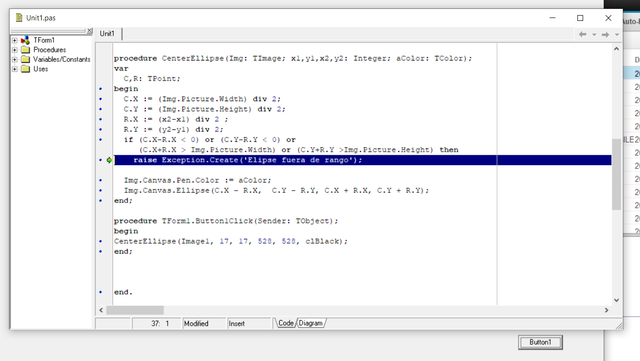Screen dimensions: 640x361
Task: Select the TForm1 tree label
Action: pyautogui.click(x=44, y=40)
